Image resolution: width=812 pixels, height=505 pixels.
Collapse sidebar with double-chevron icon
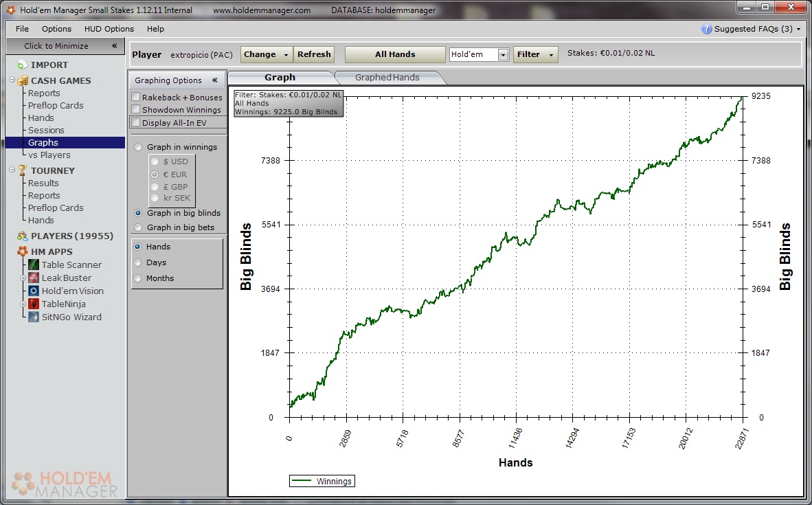click(x=115, y=45)
